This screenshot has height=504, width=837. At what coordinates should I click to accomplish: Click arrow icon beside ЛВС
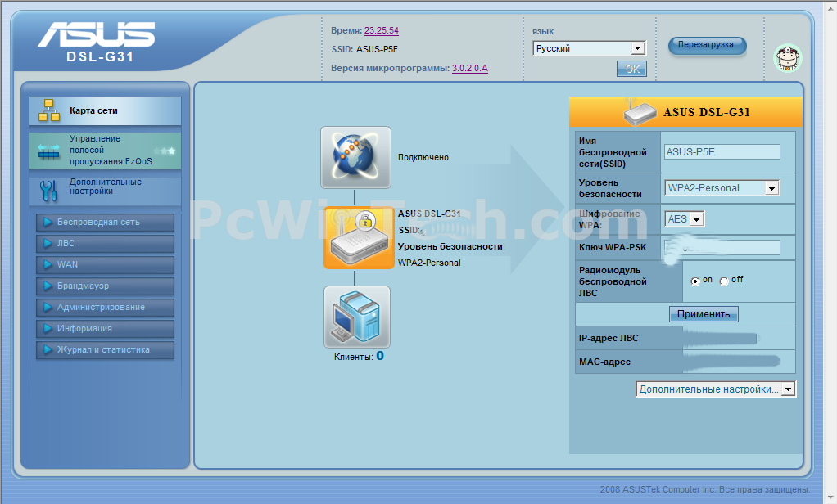pyautogui.click(x=48, y=243)
